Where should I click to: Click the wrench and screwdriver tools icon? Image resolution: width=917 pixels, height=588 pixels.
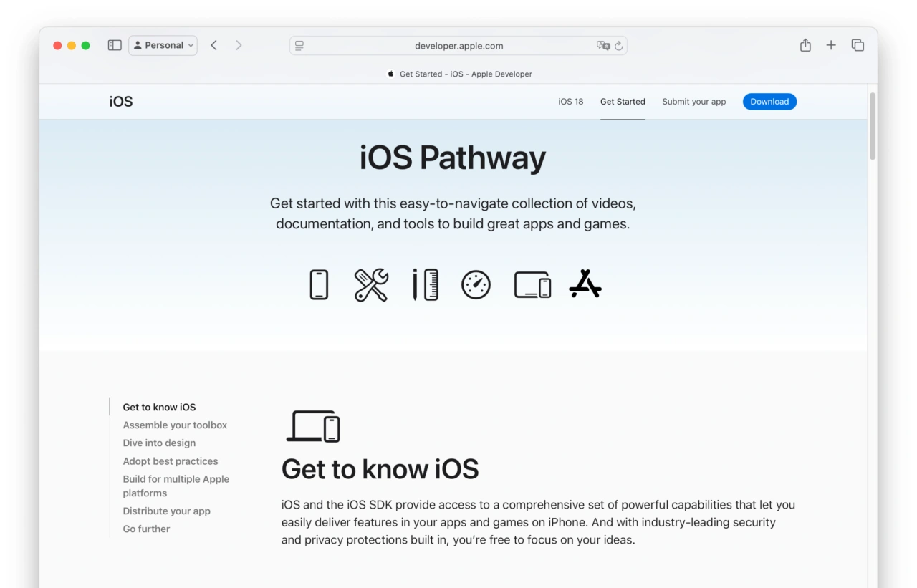(x=371, y=284)
